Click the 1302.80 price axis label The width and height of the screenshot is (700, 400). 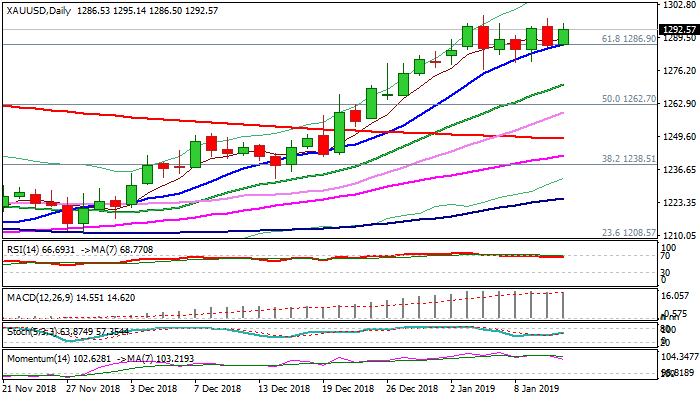point(676,5)
